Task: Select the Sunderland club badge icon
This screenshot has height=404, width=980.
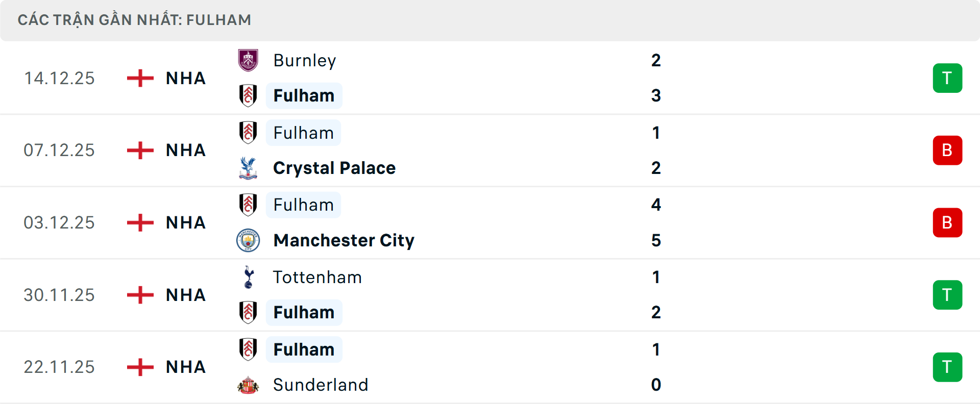Action: [248, 385]
